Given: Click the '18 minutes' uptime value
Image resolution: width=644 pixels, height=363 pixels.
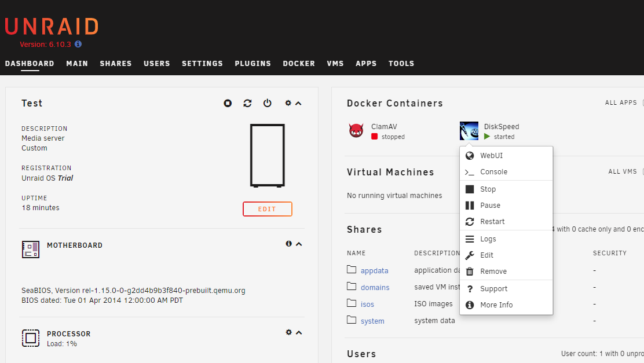Looking at the screenshot, I should tap(41, 208).
